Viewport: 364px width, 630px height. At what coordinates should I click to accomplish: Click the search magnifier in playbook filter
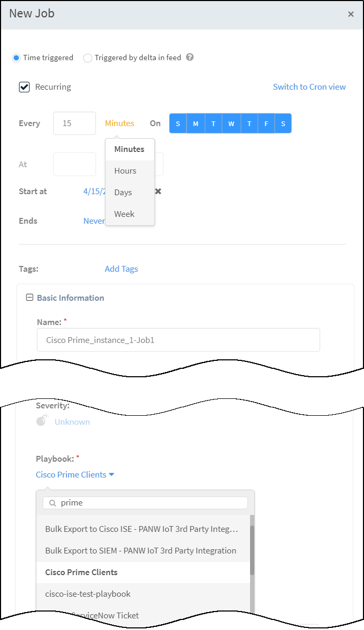click(53, 503)
